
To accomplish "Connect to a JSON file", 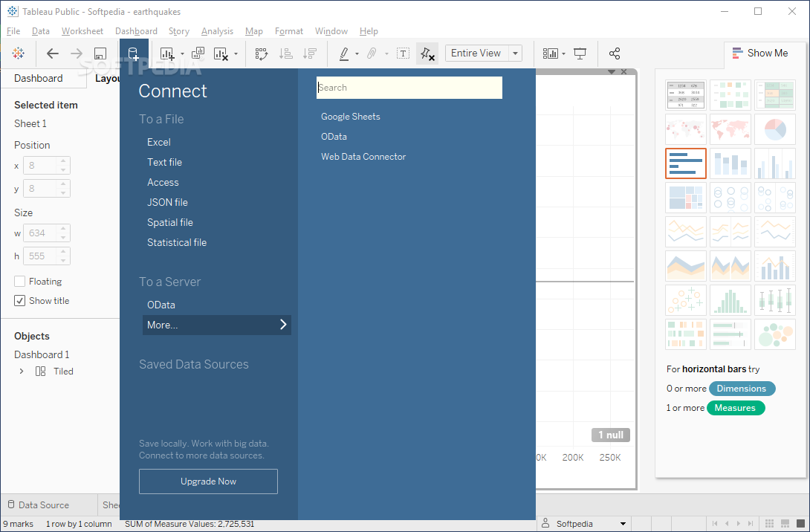I will click(167, 202).
